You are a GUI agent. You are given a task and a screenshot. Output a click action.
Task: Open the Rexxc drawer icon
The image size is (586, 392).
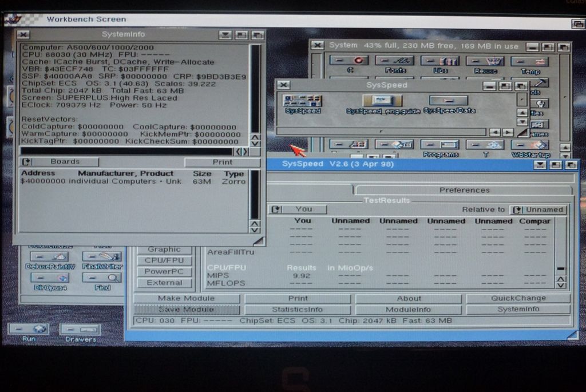(x=485, y=61)
